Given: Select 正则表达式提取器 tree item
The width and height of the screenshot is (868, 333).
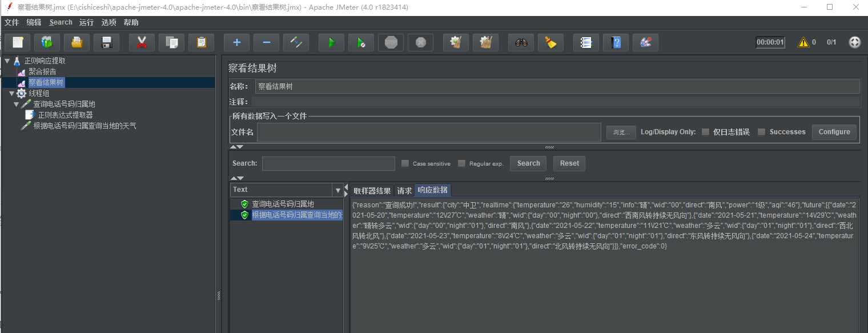Looking at the screenshot, I should tap(66, 115).
